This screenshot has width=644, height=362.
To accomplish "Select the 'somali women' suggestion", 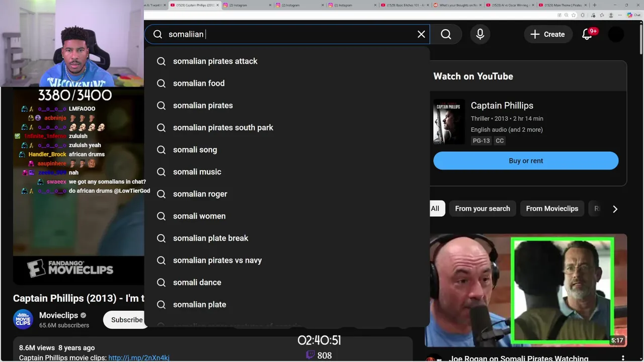I will pos(287,216).
